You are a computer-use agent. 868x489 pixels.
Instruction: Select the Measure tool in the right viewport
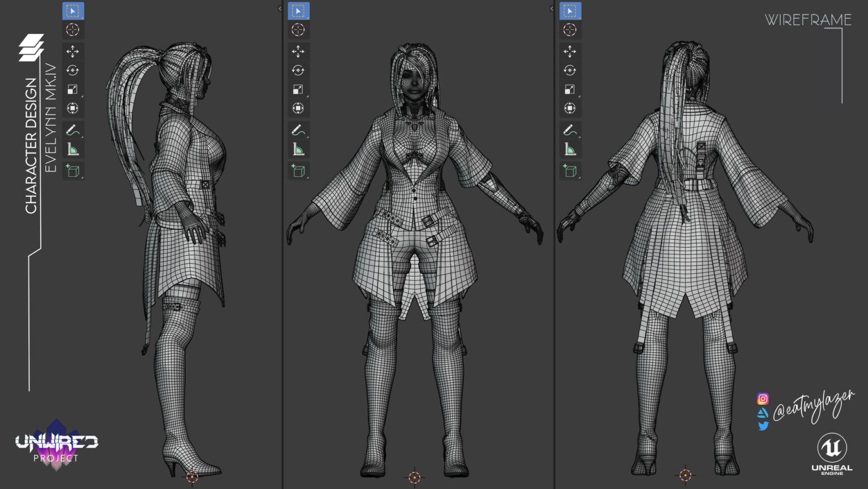(570, 149)
